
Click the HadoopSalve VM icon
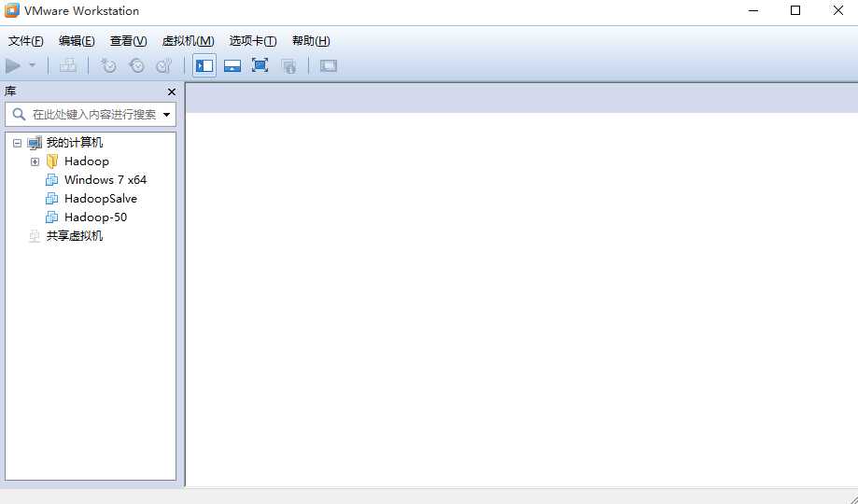click(x=52, y=199)
